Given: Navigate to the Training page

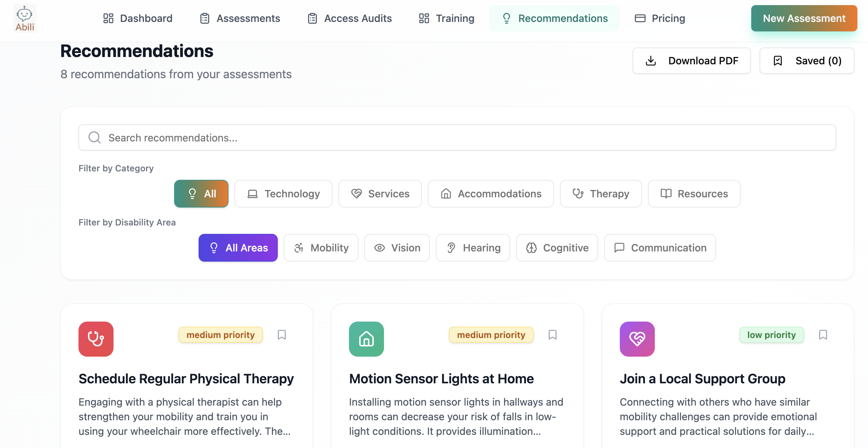Looking at the screenshot, I should (x=446, y=18).
